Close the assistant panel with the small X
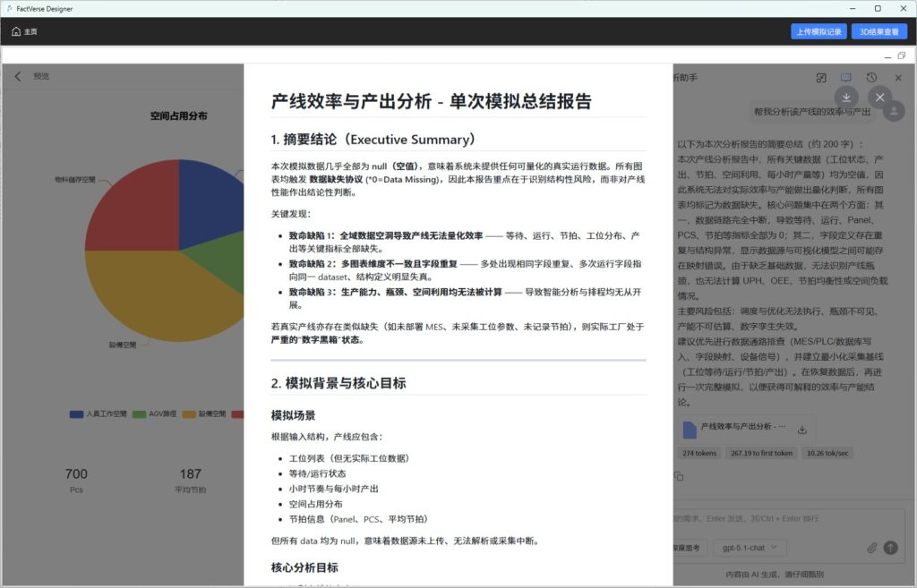 tap(897, 78)
